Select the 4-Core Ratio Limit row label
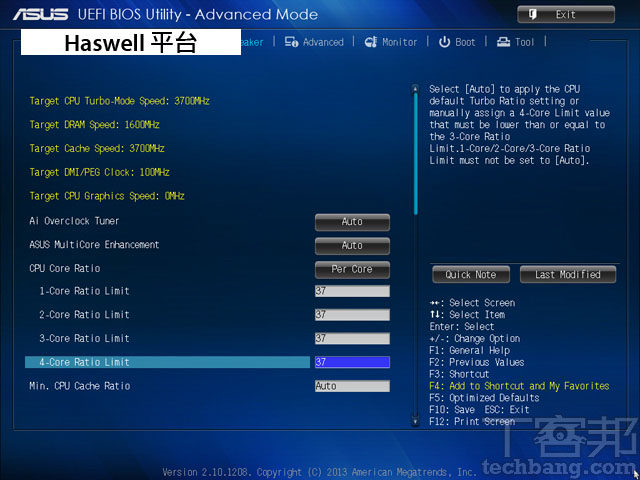 pyautogui.click(x=84, y=362)
